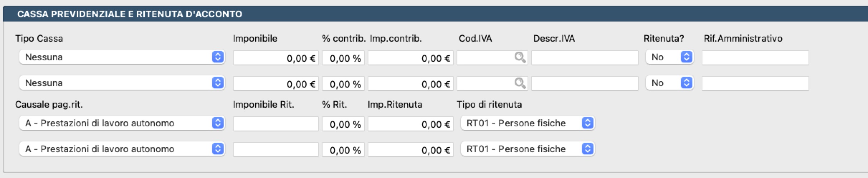This screenshot has width=868, height=178.
Task: Click first row Imp.contrib. field
Action: 410,58
